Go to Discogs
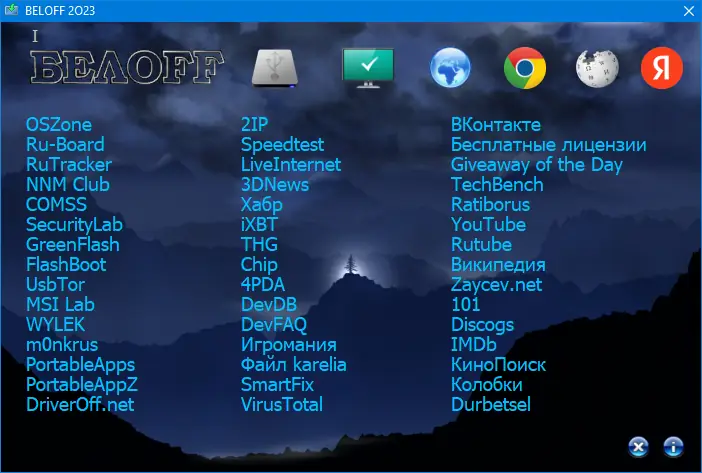 483,325
